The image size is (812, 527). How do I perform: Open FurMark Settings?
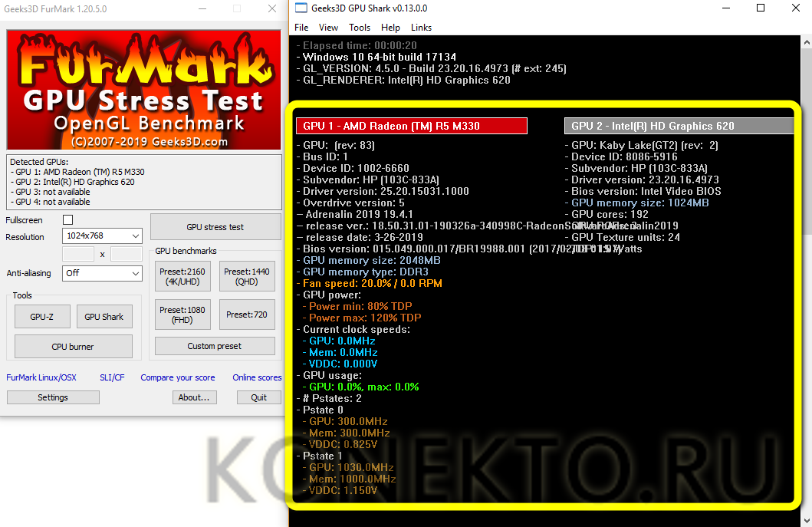[53, 397]
